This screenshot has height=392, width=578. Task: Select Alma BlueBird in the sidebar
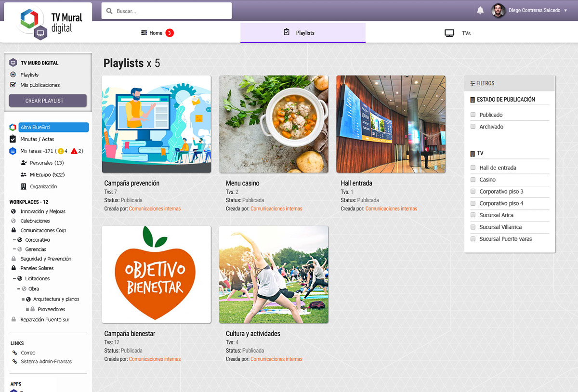point(53,127)
